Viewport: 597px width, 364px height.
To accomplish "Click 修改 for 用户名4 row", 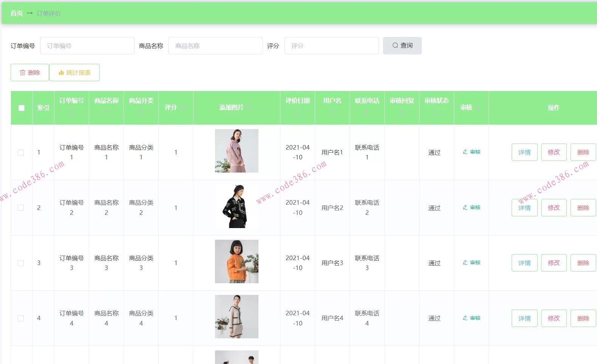I will pyautogui.click(x=554, y=318).
